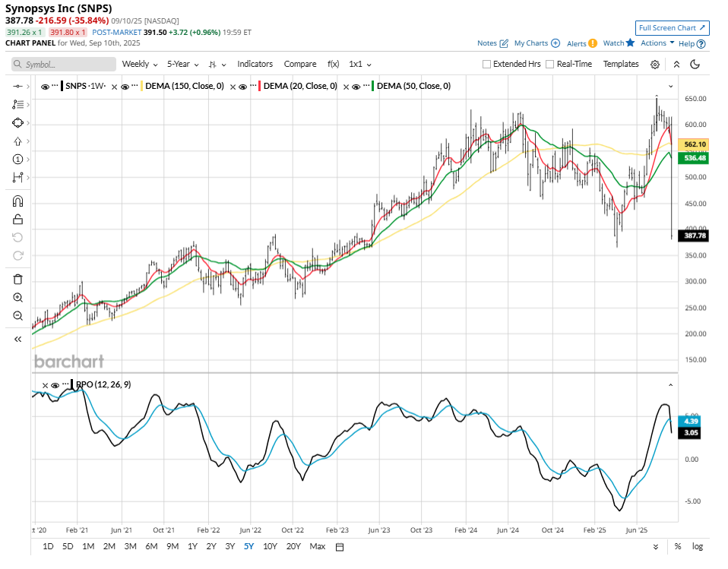The width and height of the screenshot is (728, 569).
Task: Hide the DEMA (20, Close, 0) line
Action: coord(242,87)
